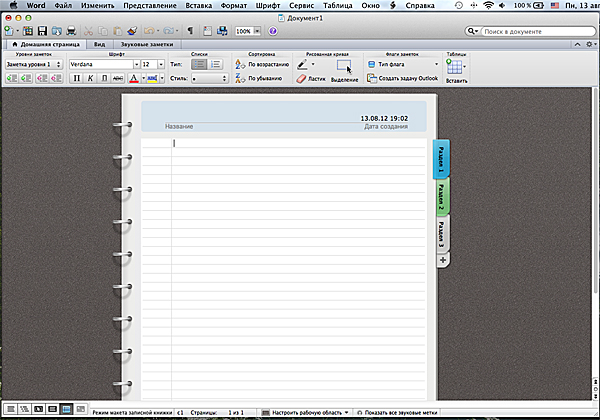This screenshot has height=420, width=600.
Task: Sort ascending with По возрастанию
Action: 263,63
